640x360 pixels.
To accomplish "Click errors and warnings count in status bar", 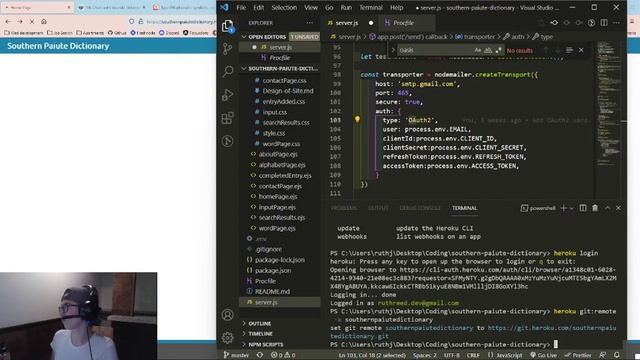I will click(x=283, y=355).
